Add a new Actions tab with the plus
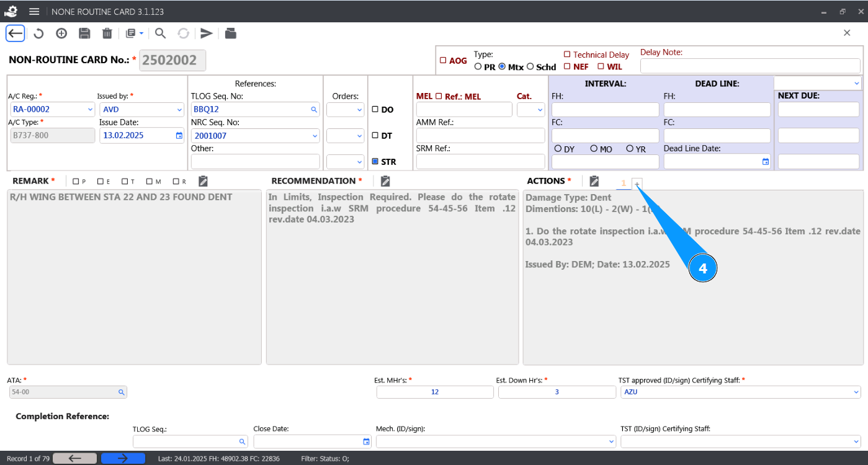Screen dimensions: 868x465 [637, 184]
